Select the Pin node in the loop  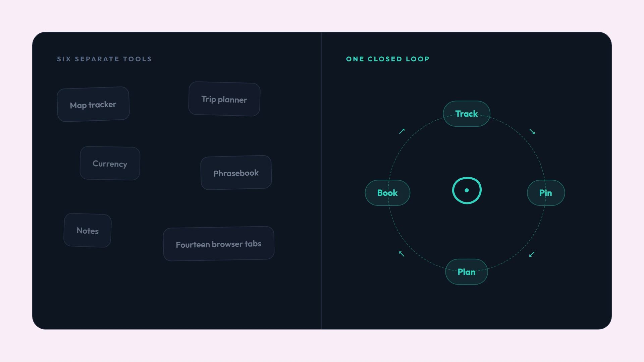[546, 193]
